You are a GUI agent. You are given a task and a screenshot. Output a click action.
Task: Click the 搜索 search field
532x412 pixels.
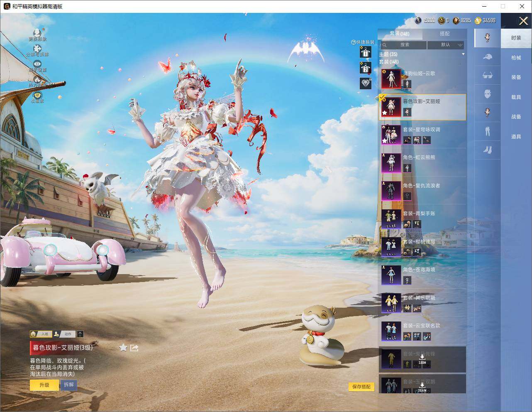click(x=403, y=45)
